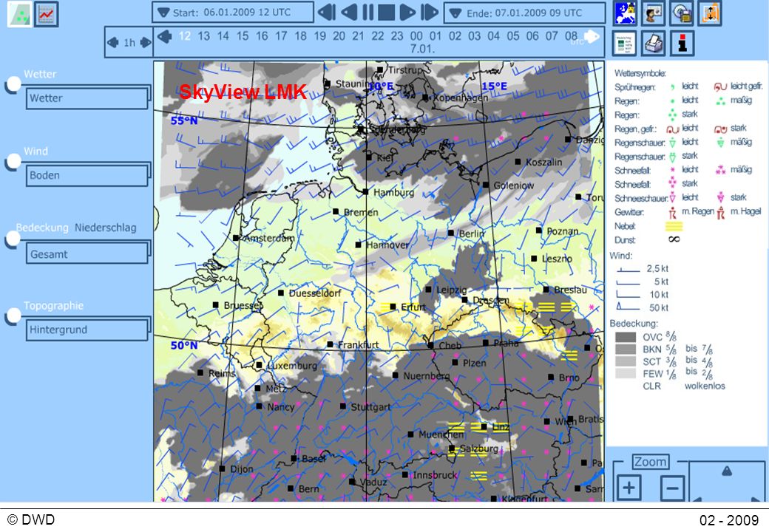Viewport: 769px width, 532px height.
Task: Toggle the Bedeckung layer switch
Action: [13, 239]
